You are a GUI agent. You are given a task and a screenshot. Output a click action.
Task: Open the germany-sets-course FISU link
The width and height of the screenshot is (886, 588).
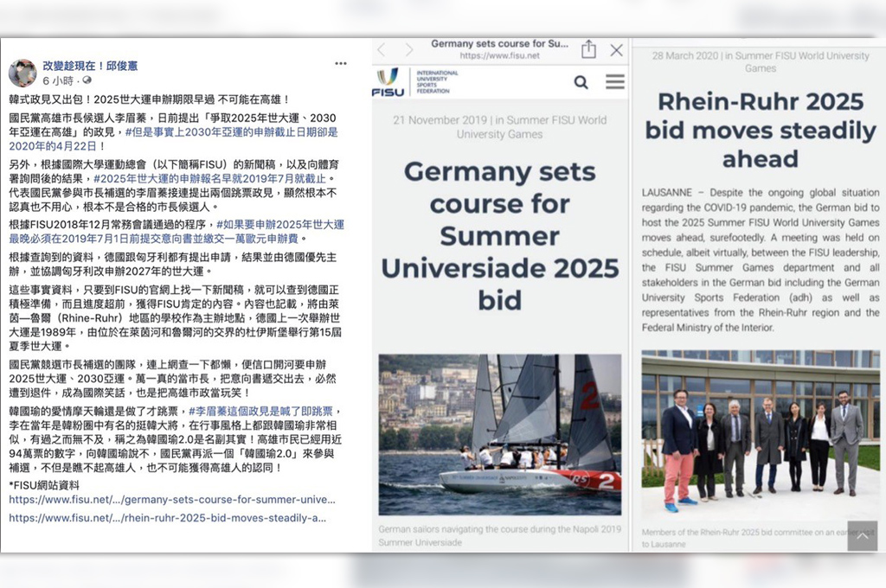pyautogui.click(x=171, y=500)
